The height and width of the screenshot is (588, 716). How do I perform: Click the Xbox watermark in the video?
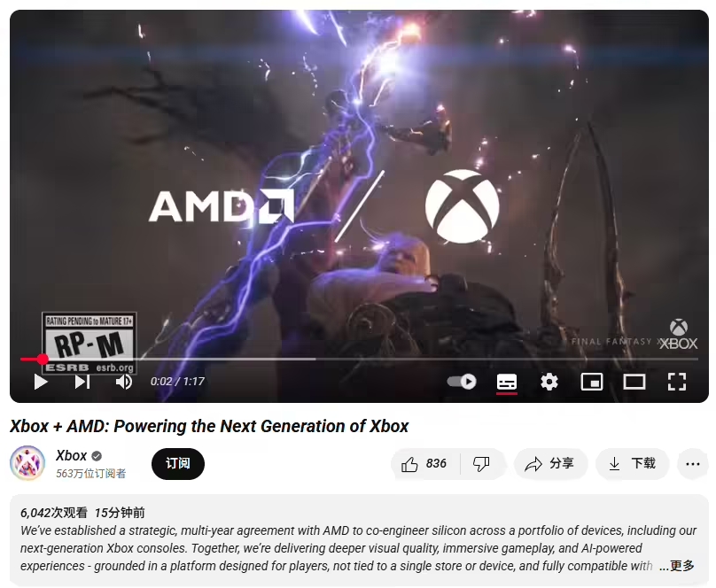679,335
